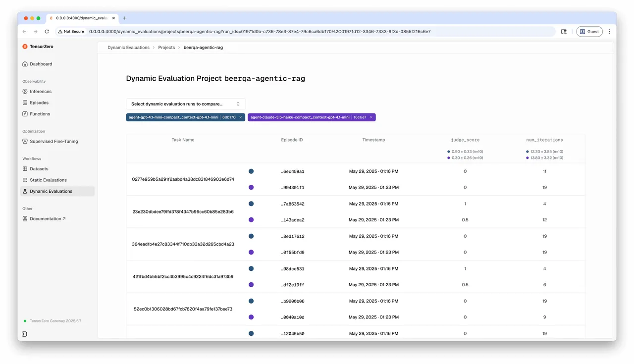Click the purple dot beside episode 994301f1
Viewport: 634px width, 364px height.
tap(251, 188)
